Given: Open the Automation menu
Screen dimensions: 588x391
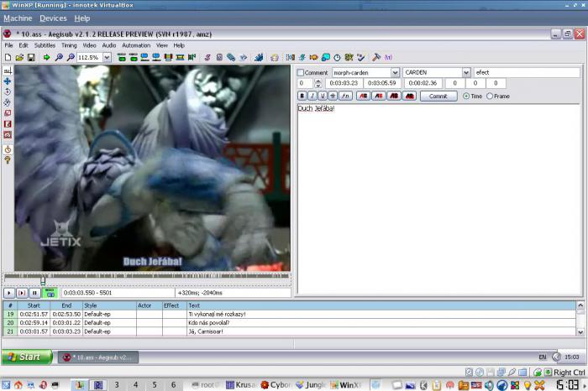Looking at the screenshot, I should point(136,45).
